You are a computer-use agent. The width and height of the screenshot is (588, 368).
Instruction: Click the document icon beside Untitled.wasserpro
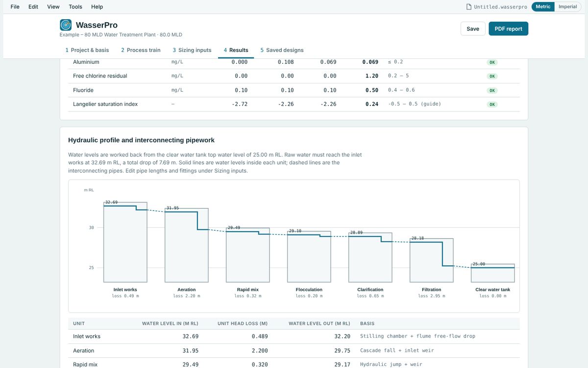[x=469, y=7]
